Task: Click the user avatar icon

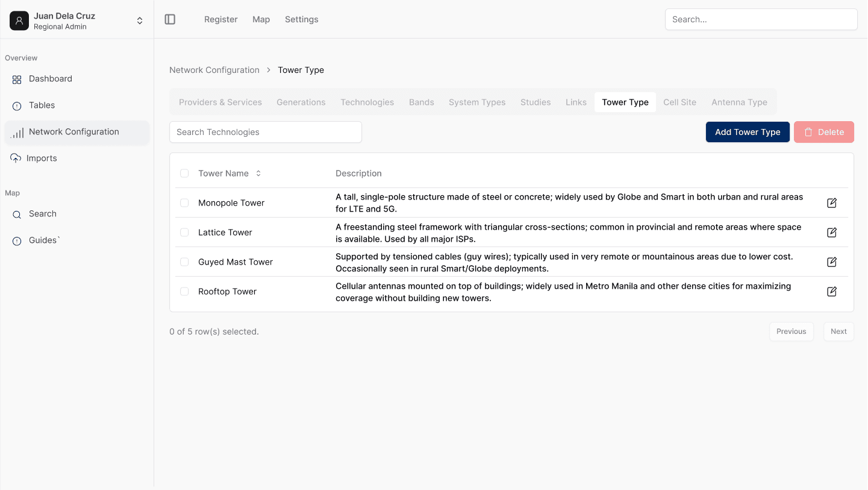Action: click(x=19, y=20)
